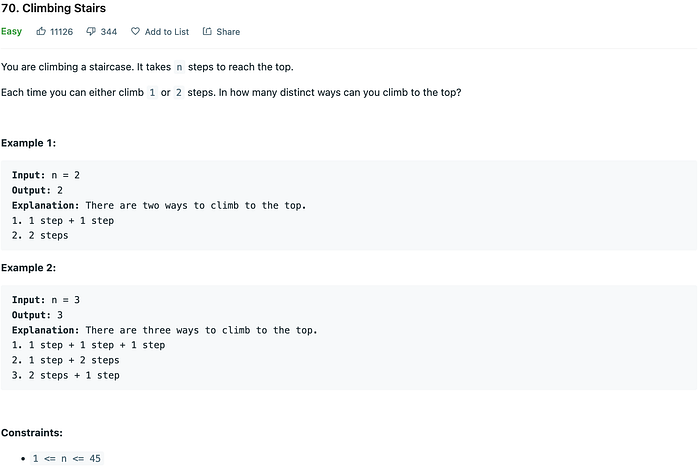Screen dimensions: 700x466
Task: Click the Share text link
Action: 228,32
